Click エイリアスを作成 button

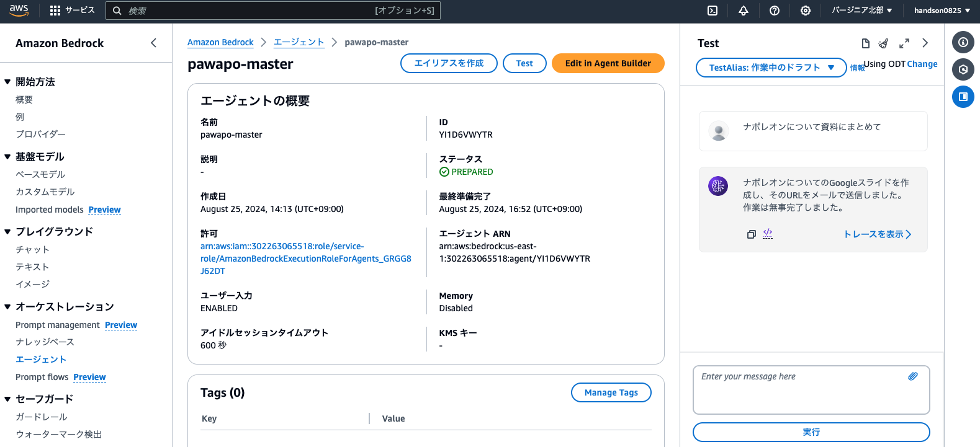(449, 63)
